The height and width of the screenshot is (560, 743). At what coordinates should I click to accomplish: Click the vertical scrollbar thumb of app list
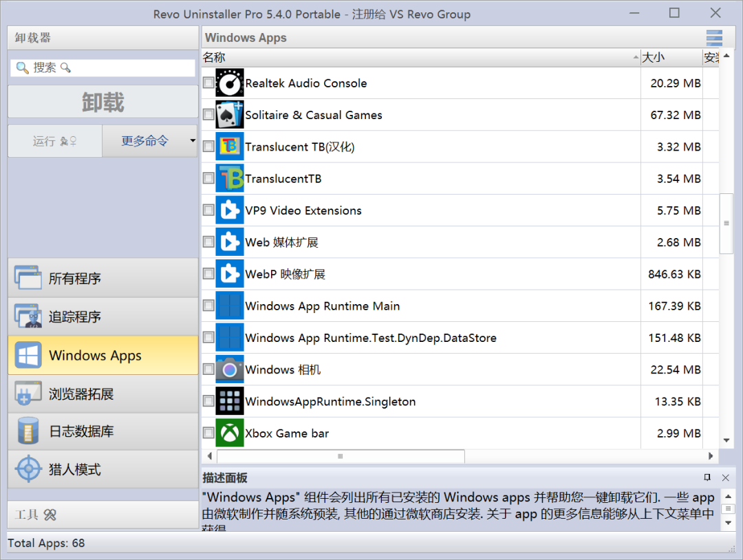tap(726, 223)
